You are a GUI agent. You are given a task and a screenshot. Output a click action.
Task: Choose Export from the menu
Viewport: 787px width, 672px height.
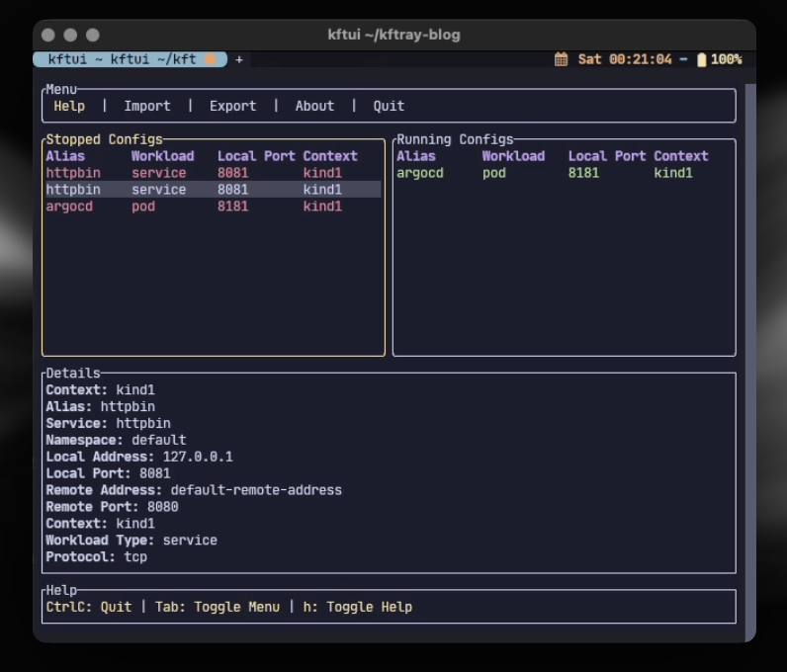pyautogui.click(x=233, y=106)
